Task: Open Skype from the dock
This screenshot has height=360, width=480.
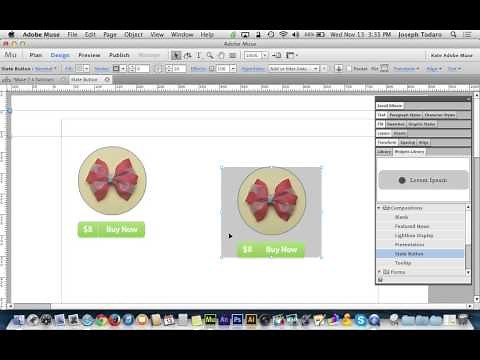Action: coord(361,320)
